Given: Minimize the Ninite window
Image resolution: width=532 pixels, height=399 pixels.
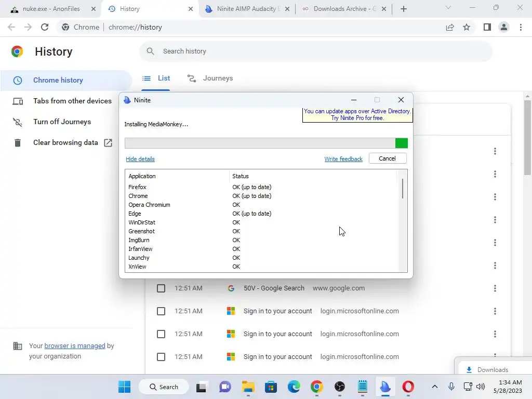Looking at the screenshot, I should tap(353, 100).
